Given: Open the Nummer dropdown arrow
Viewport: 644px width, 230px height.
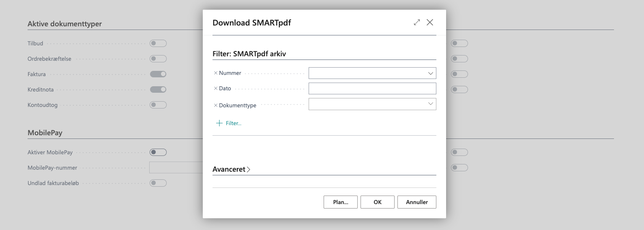Looking at the screenshot, I should pyautogui.click(x=431, y=73).
